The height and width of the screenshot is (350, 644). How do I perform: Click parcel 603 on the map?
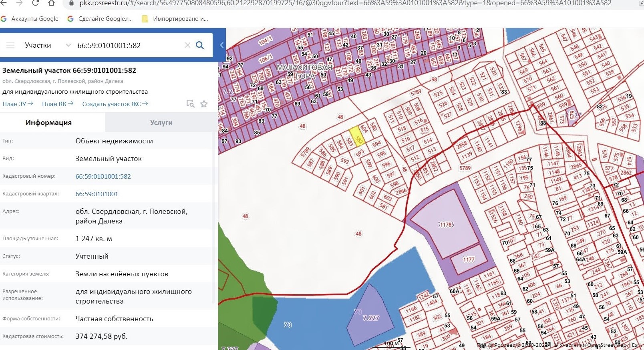click(388, 198)
